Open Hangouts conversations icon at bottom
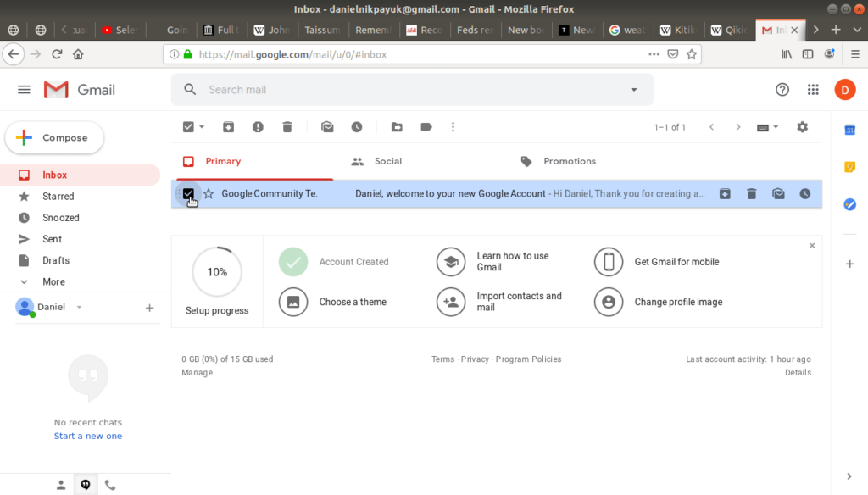This screenshot has height=495, width=868. (86, 485)
